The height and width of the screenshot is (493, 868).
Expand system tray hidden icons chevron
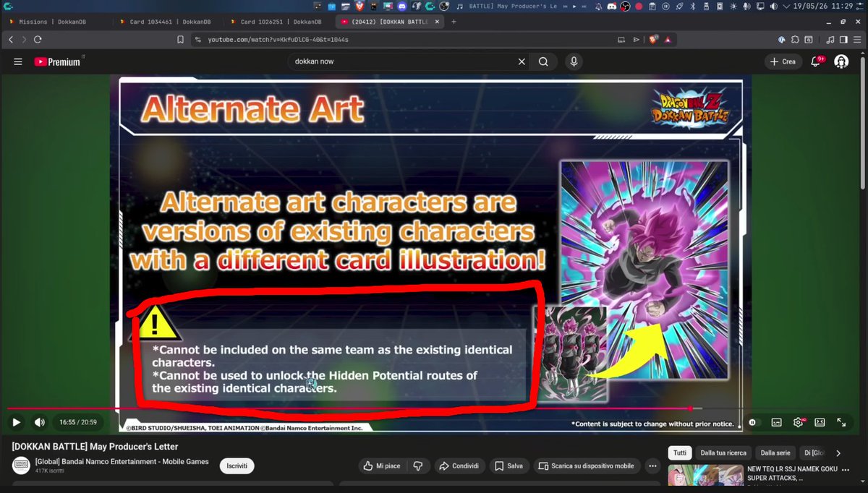(x=787, y=7)
